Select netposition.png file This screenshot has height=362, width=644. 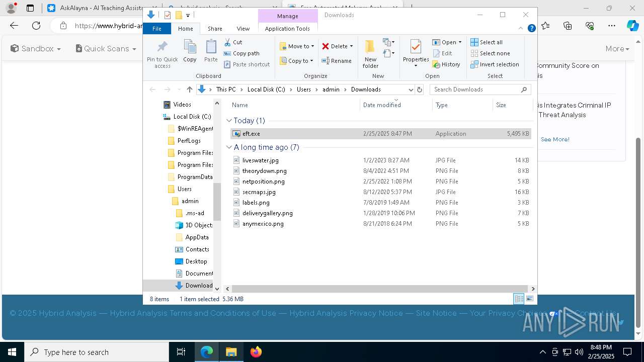coord(381,182)
